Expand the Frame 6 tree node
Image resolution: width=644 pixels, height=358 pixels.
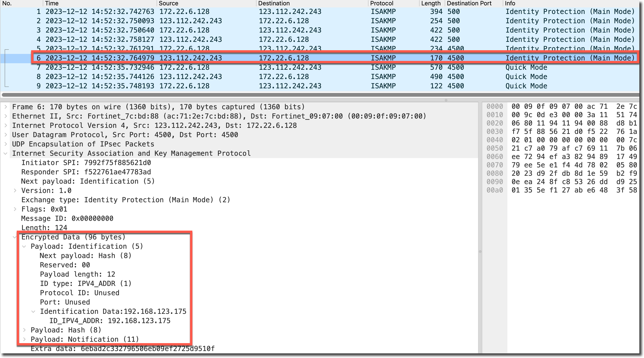(x=6, y=107)
